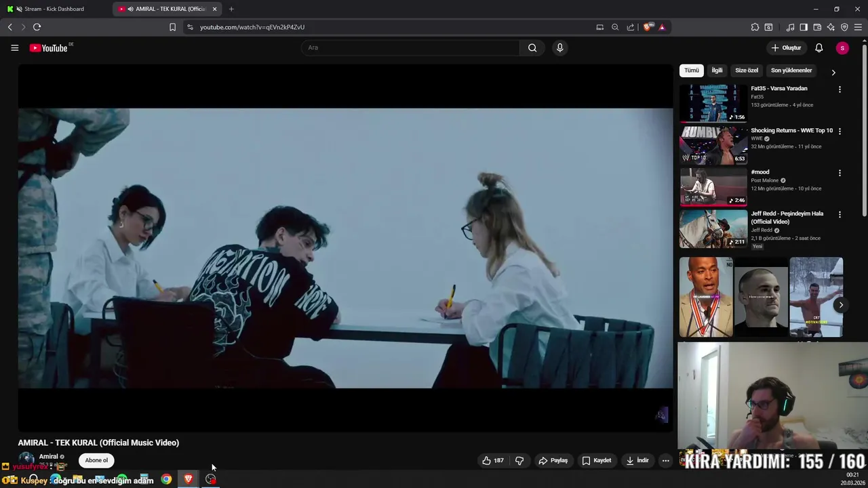Select the İlgili filter chip

click(717, 70)
